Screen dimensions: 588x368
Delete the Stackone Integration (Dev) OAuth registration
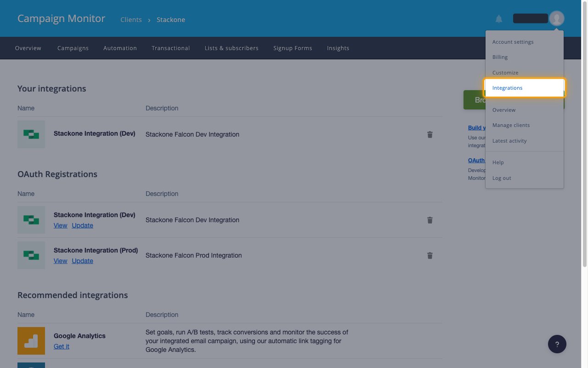pos(430,220)
